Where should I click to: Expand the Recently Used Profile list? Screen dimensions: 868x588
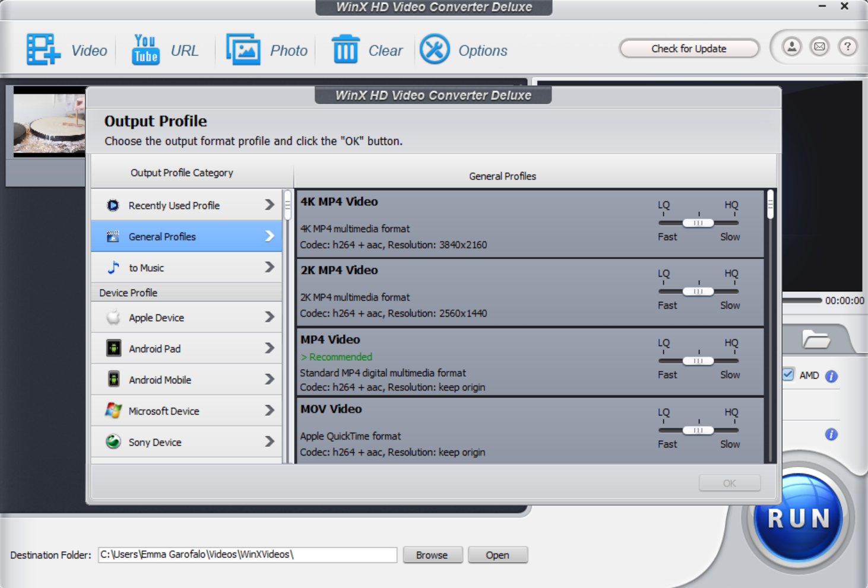(186, 205)
